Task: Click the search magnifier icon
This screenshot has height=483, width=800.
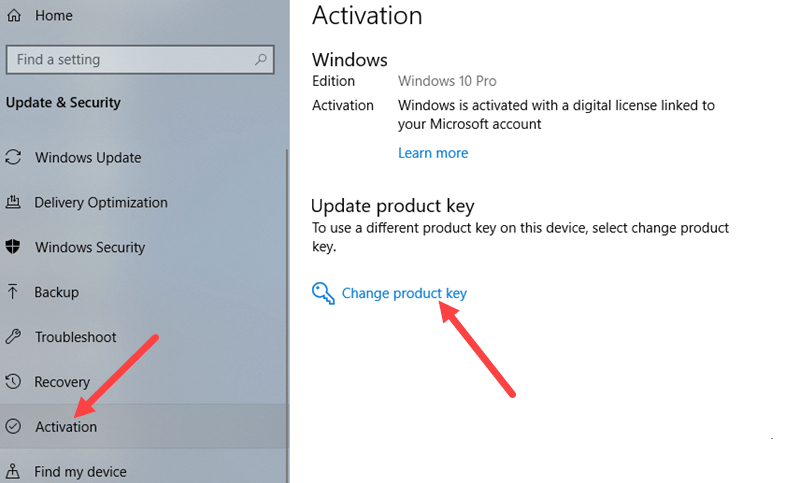Action: (261, 60)
